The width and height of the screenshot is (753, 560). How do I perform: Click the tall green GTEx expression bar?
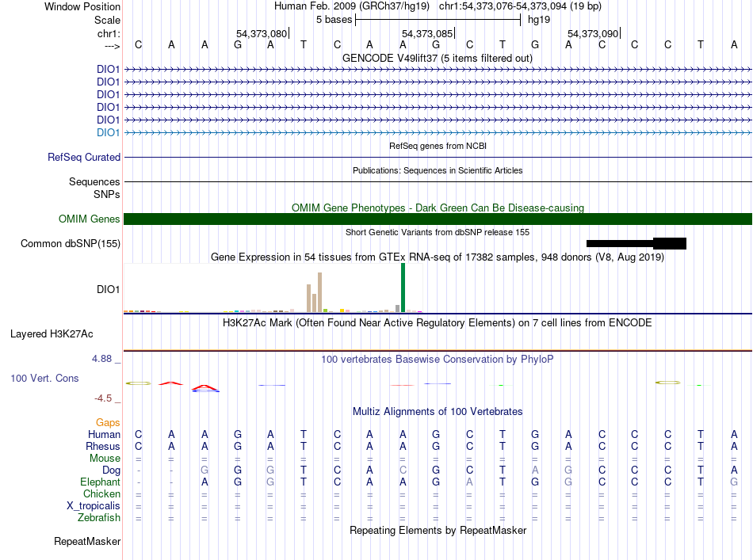click(403, 288)
